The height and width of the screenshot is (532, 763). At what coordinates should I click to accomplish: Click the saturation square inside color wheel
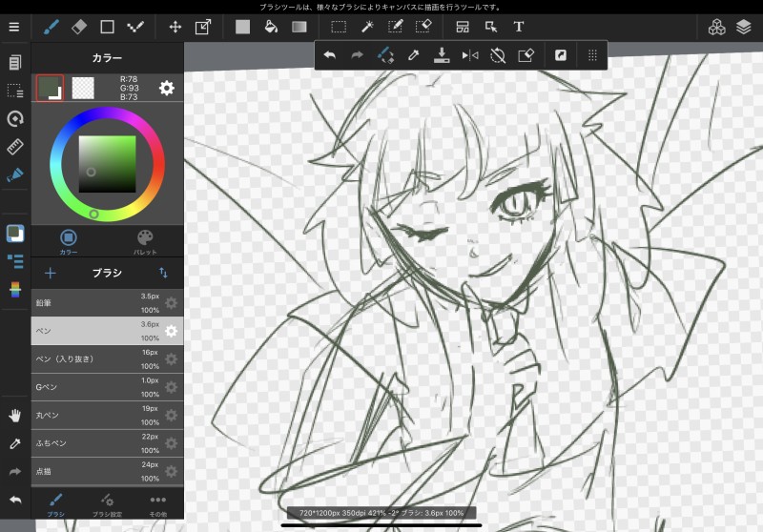point(107,164)
